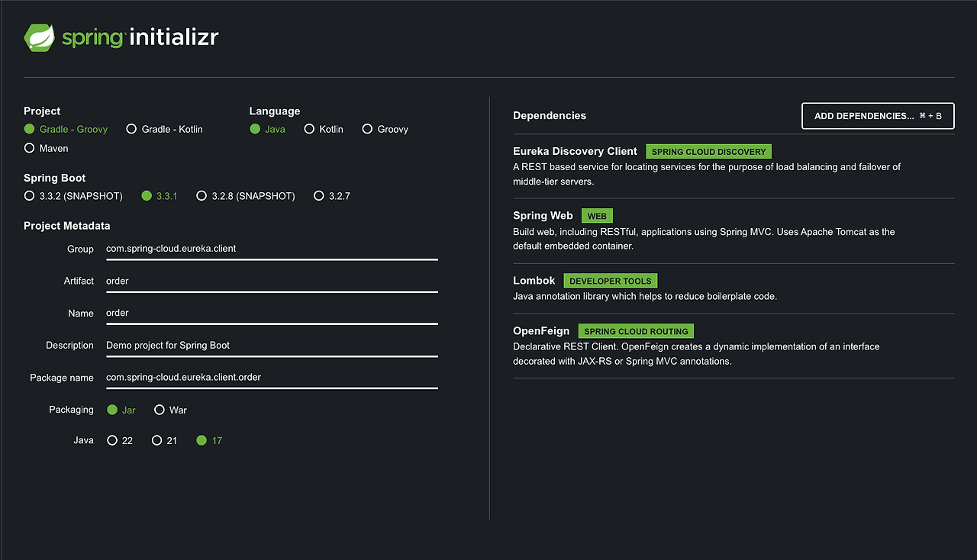Choose Jar packaging option

121,410
